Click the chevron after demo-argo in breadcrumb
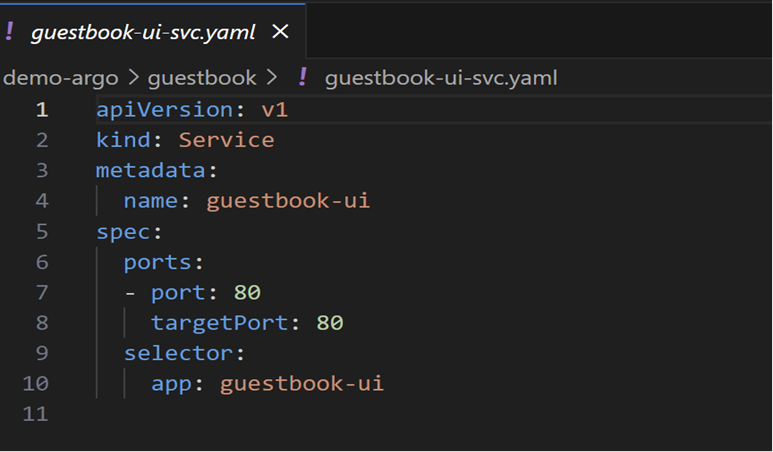 point(154,77)
